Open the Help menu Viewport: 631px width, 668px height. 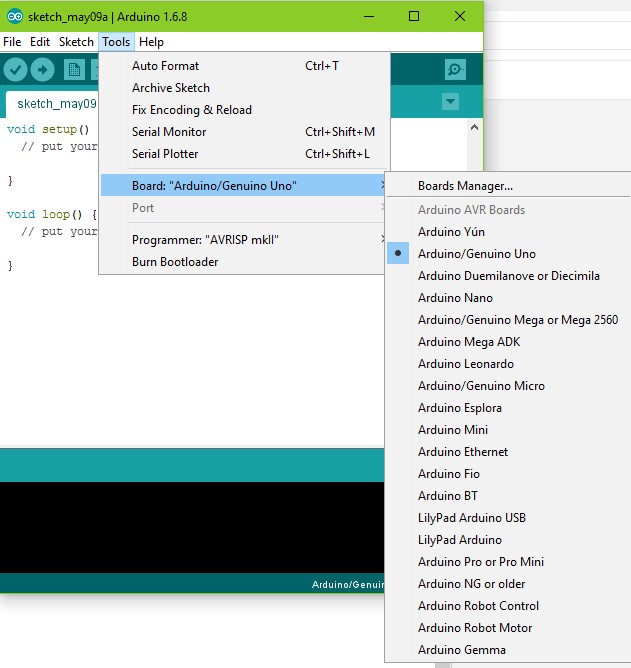pyautogui.click(x=151, y=42)
